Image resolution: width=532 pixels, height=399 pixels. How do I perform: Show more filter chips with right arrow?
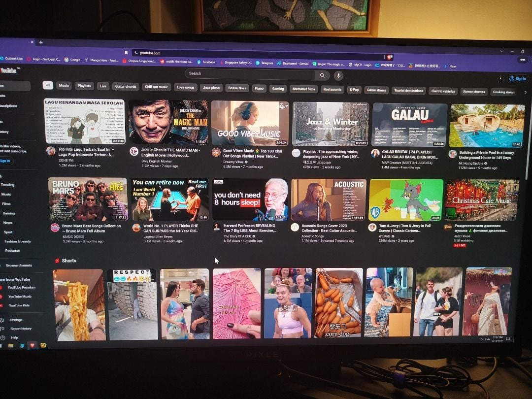tap(525, 92)
